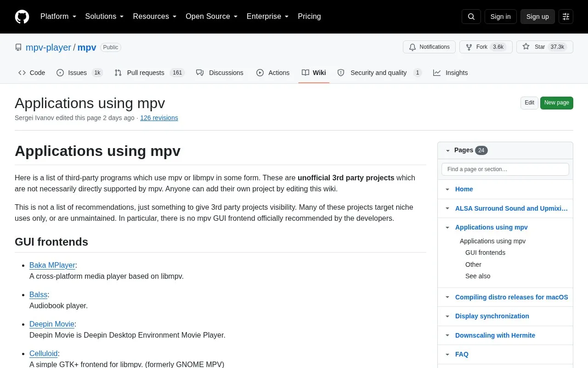This screenshot has height=368, width=588.
Task: Open the Insights tab
Action: coord(450,73)
